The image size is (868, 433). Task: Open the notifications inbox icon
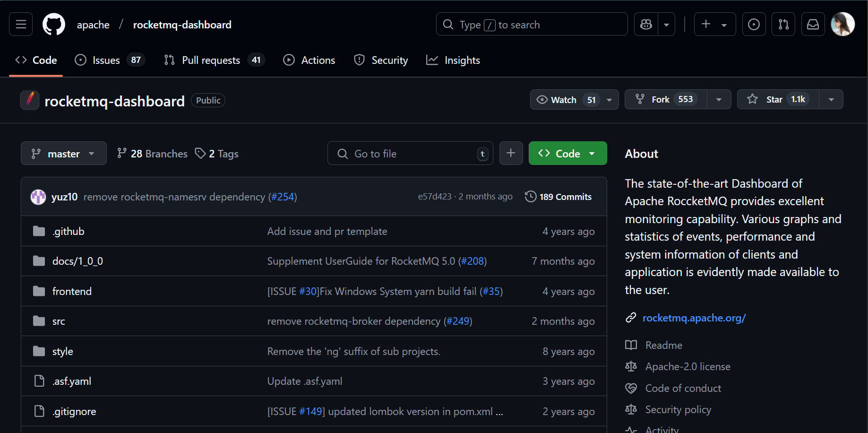coord(813,24)
